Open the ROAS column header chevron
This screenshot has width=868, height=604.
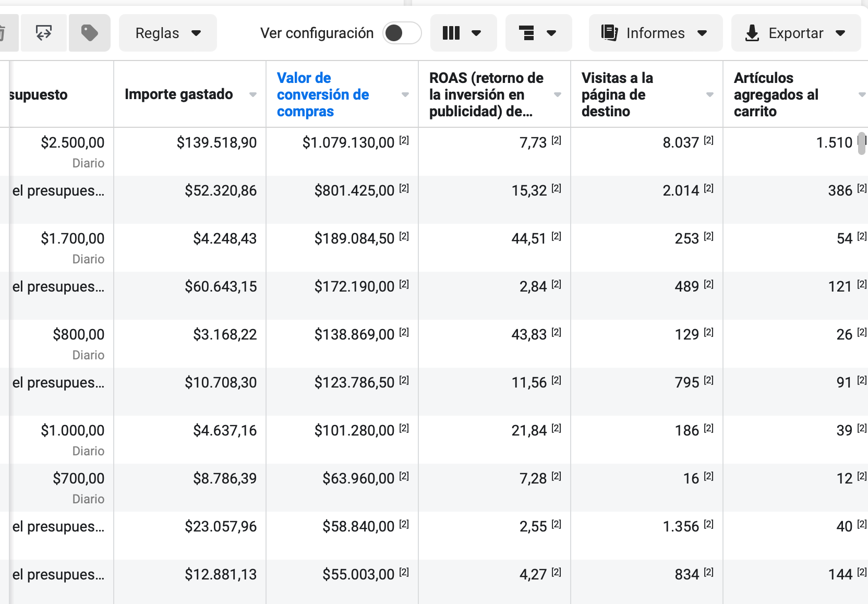point(557,95)
